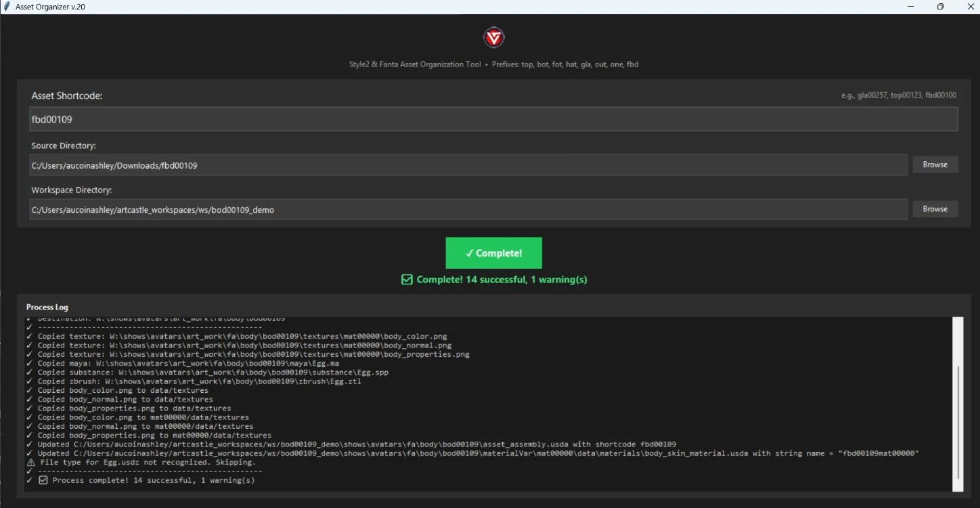Click log line 'Updated' body_skin_material.usda
Screen dimensions: 980x508
(478, 453)
